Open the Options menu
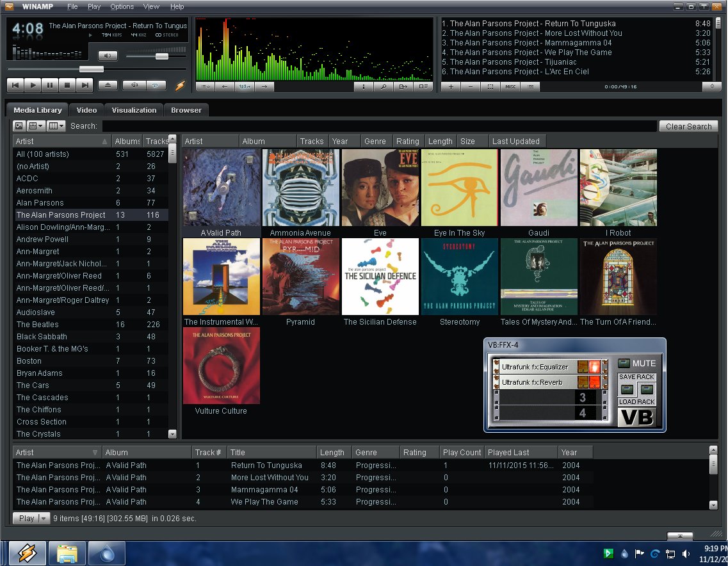 coord(122,6)
